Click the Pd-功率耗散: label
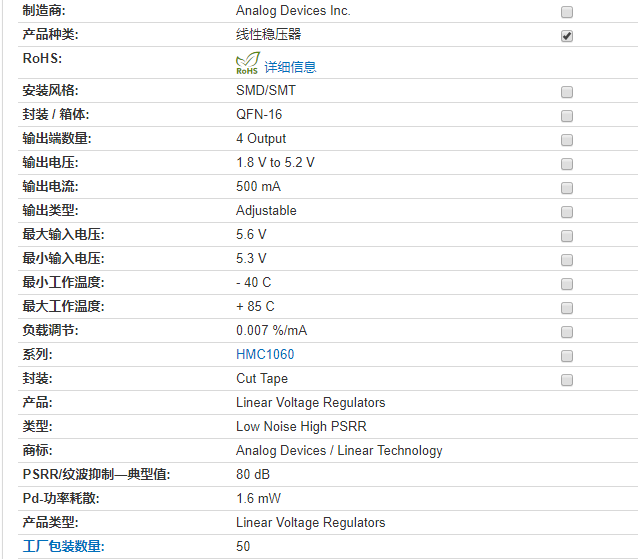Viewport: 639px width, 559px height. point(61,499)
